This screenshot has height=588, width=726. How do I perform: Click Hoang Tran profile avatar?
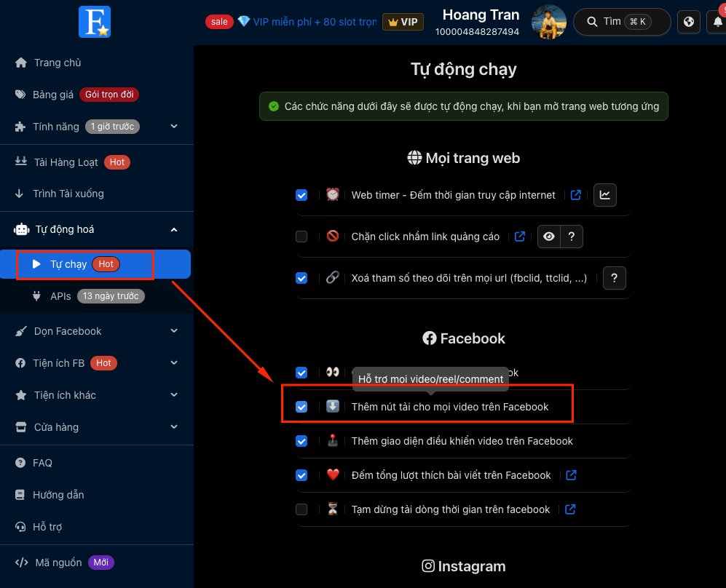548,22
